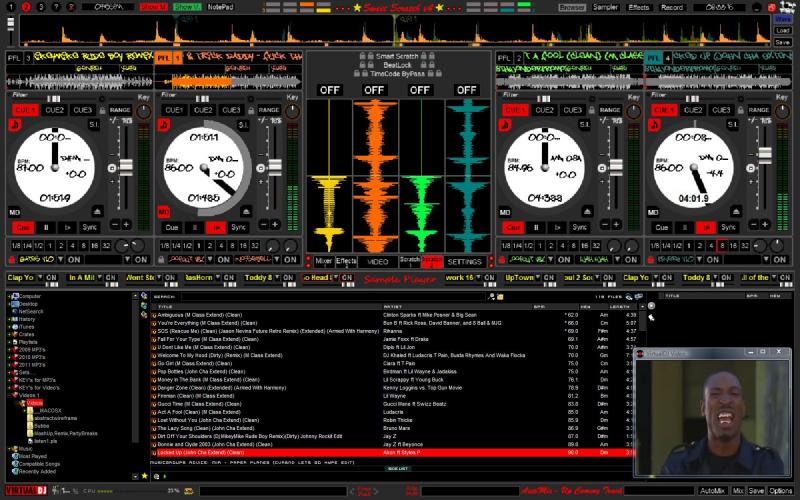Image resolution: width=800 pixels, height=500 pixels.
Task: Click the pitch plus button on deck 3
Action: 126,224
